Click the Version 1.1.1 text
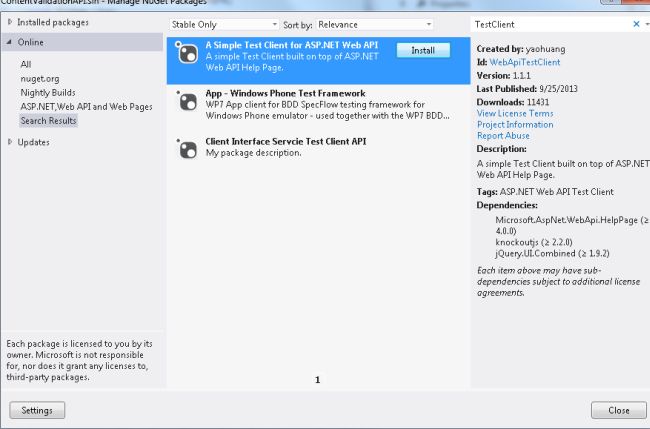The image size is (650, 429). click(x=503, y=75)
